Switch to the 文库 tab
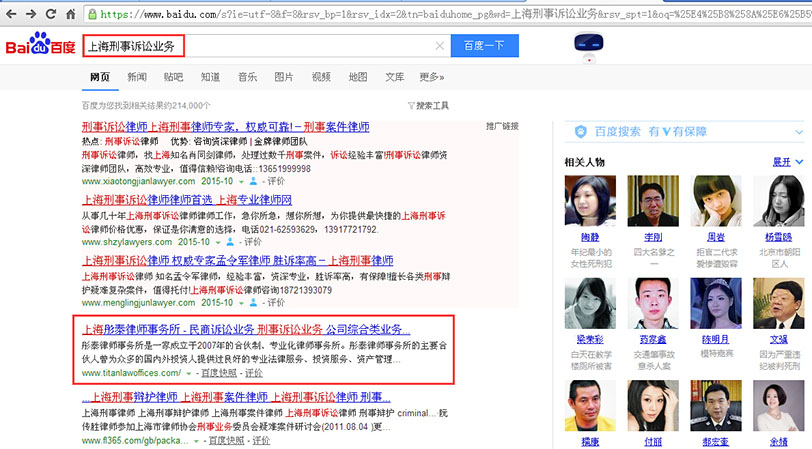Viewport: 812px width, 449px height. pyautogui.click(x=395, y=77)
